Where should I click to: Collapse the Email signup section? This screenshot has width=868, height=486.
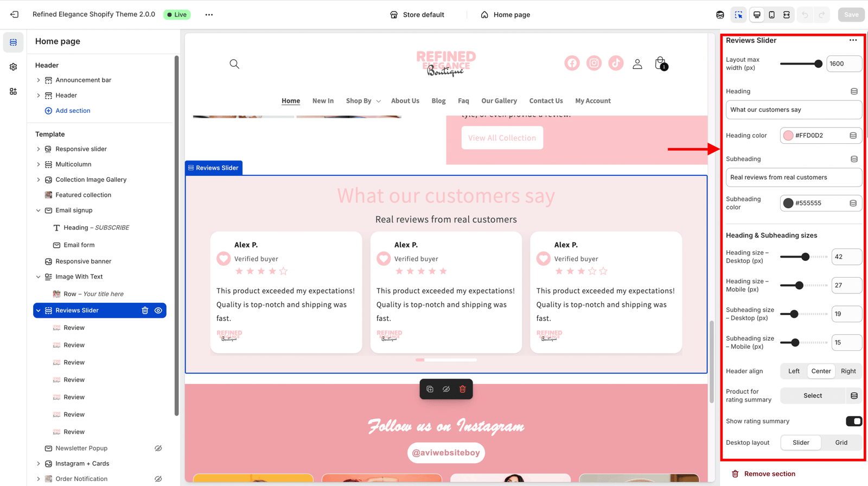tap(39, 210)
